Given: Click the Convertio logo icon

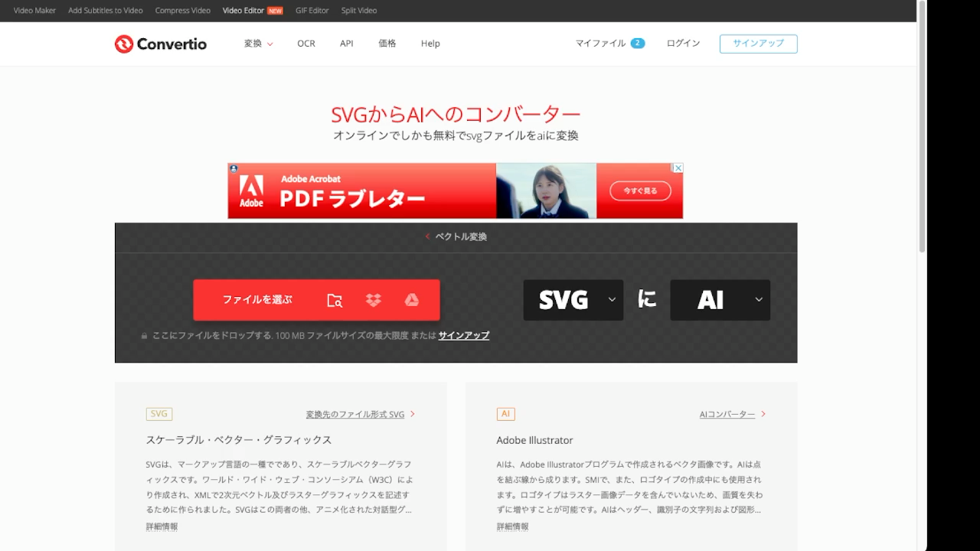Looking at the screenshot, I should point(124,44).
